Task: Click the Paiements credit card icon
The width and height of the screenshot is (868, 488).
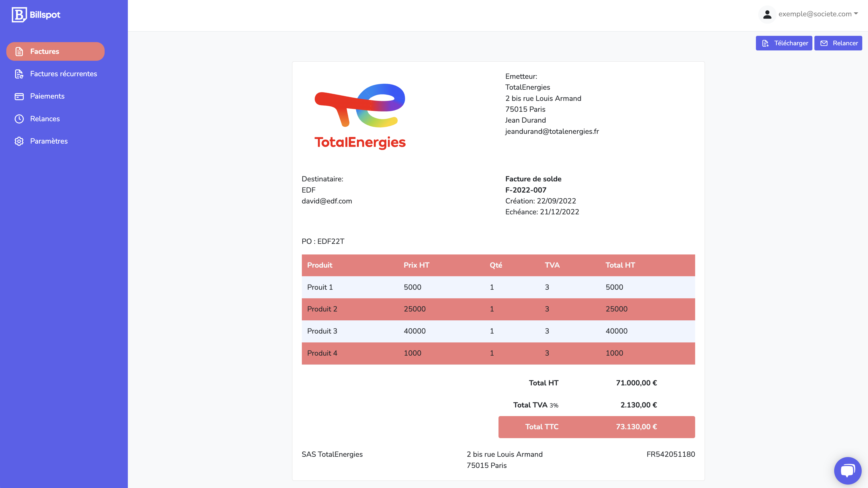Action: click(x=19, y=96)
